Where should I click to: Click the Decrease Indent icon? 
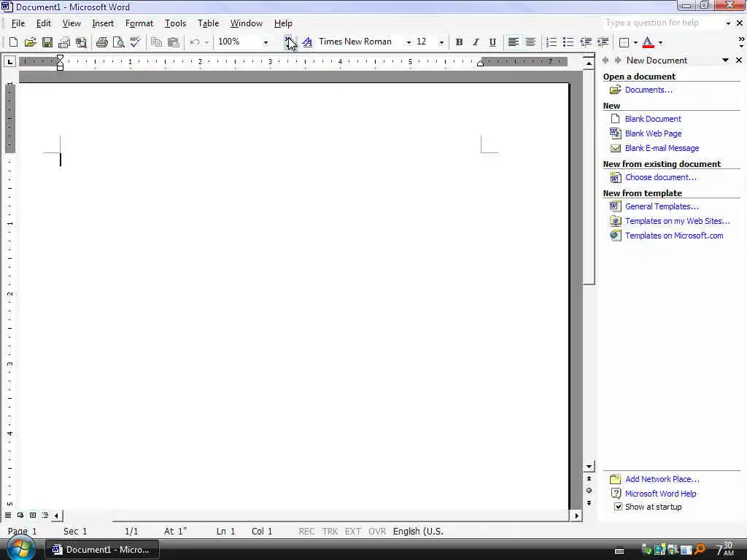click(586, 42)
